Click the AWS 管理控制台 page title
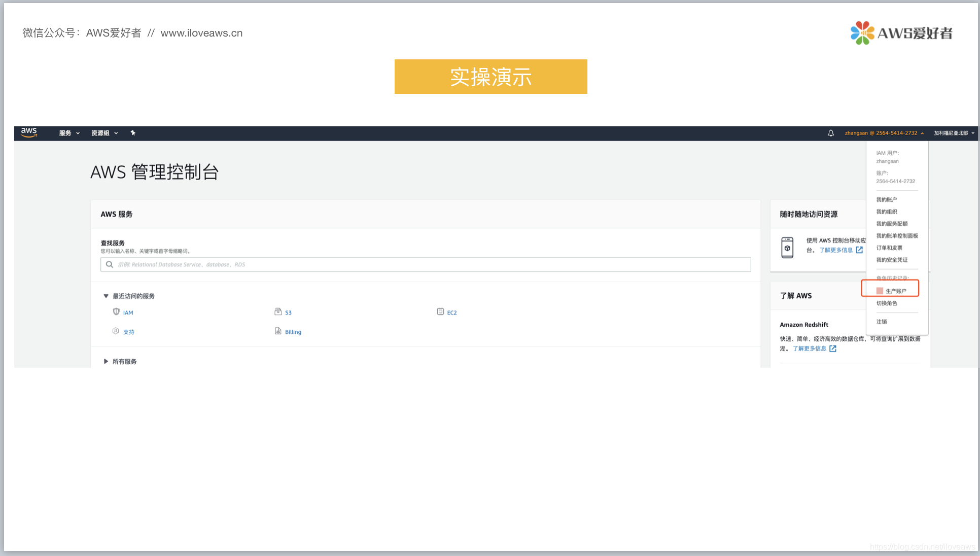 coord(154,172)
